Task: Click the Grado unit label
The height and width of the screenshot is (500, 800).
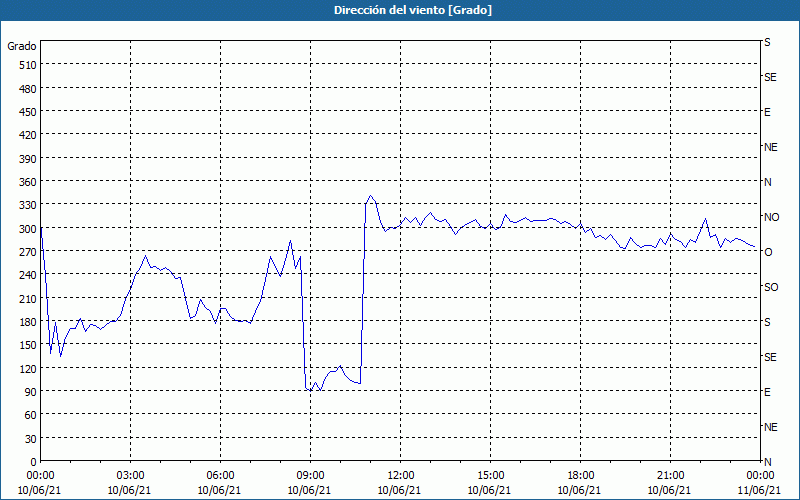Action: 22,46
